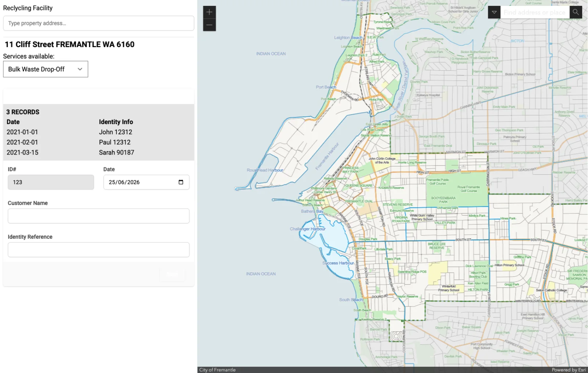The height and width of the screenshot is (373, 588).
Task: Expand the map search source dropdown arrow
Action: point(494,12)
